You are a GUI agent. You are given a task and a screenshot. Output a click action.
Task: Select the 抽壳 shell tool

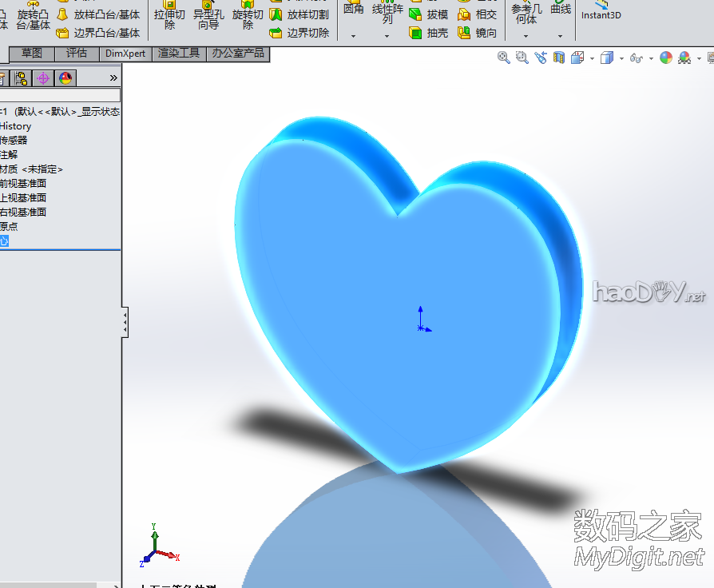tap(429, 33)
